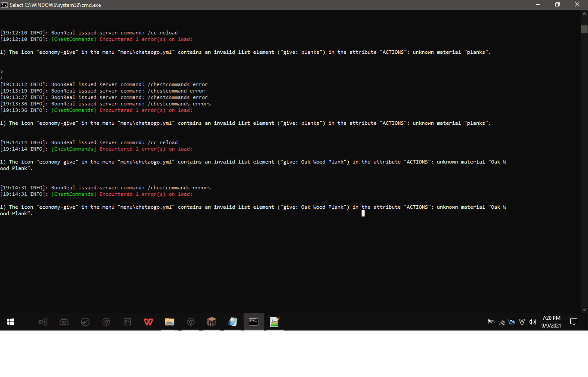Launch Visual Studio from the taskbar

click(43, 322)
